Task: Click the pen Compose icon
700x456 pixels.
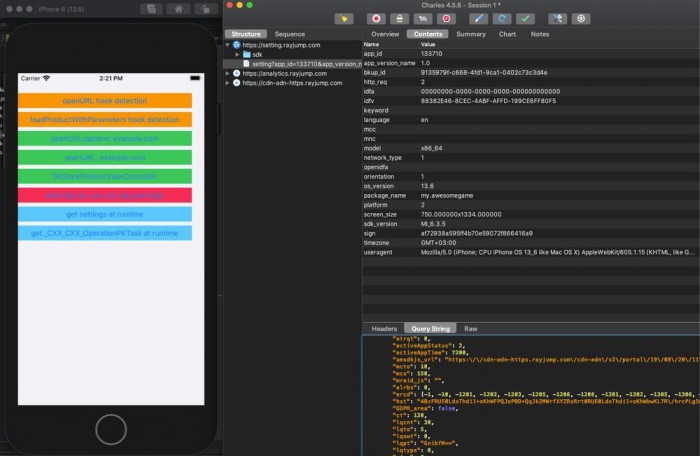Action: coord(479,18)
